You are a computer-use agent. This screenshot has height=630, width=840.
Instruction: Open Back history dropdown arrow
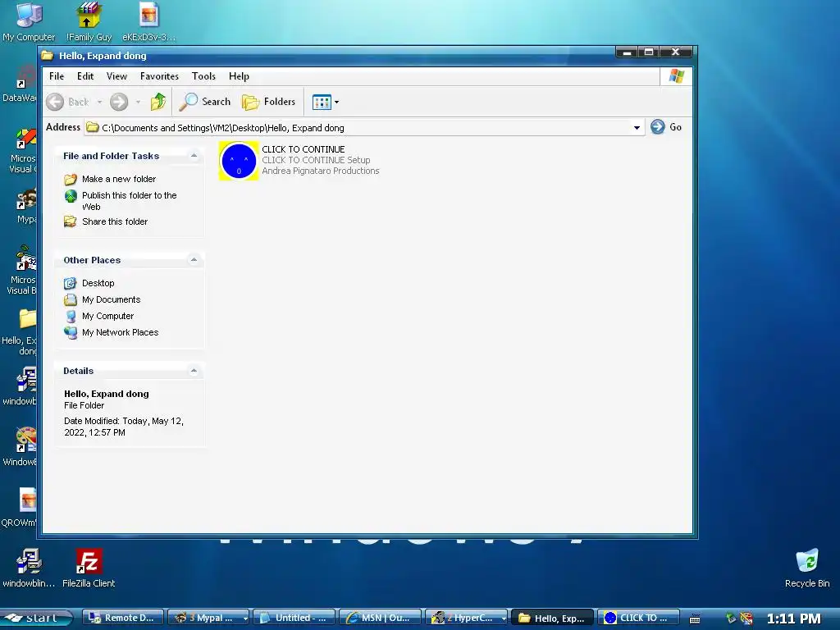[99, 102]
